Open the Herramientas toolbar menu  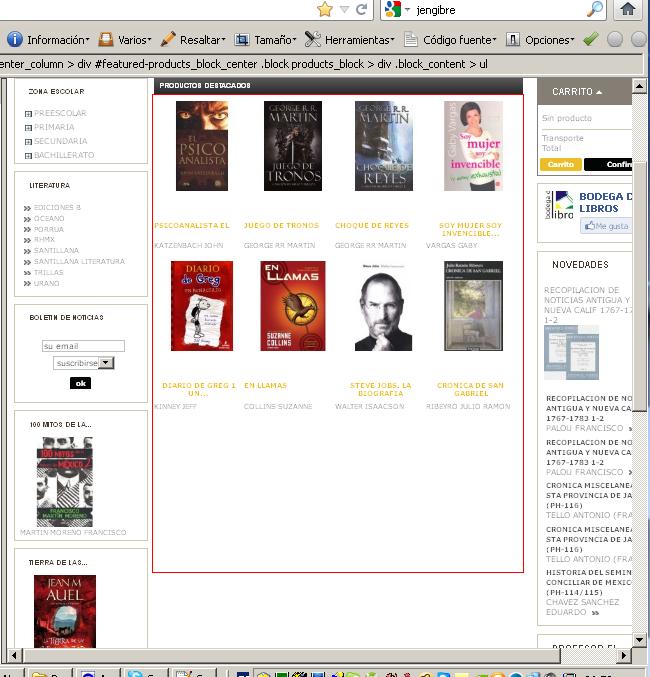pyautogui.click(x=349, y=40)
